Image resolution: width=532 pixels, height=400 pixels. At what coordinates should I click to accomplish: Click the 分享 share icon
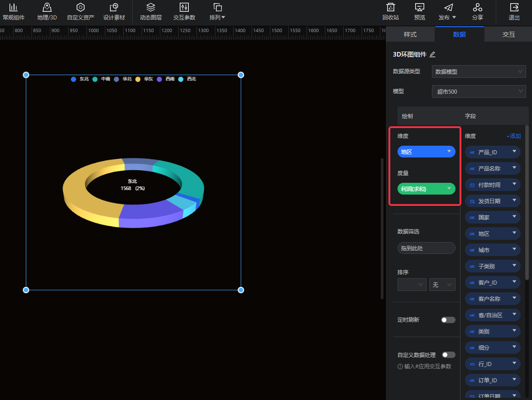tap(477, 8)
